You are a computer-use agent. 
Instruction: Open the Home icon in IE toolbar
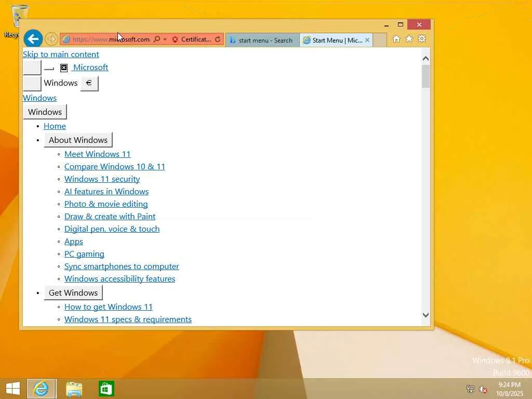(x=396, y=39)
